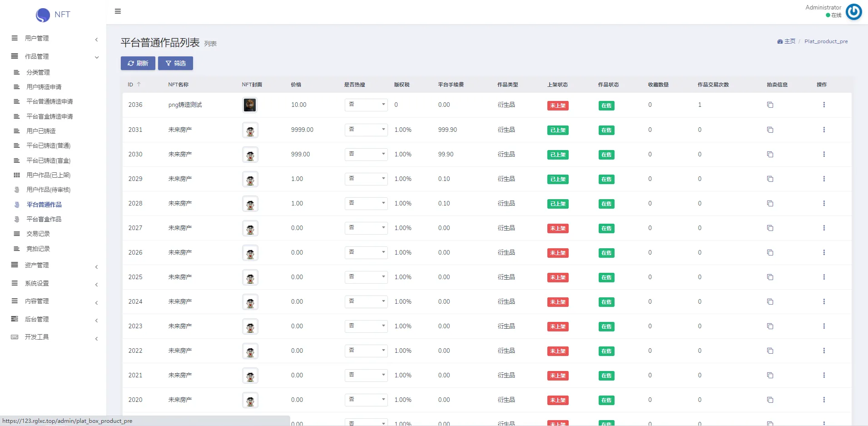
Task: Click auction info copy icon for ID 2036
Action: pos(770,105)
